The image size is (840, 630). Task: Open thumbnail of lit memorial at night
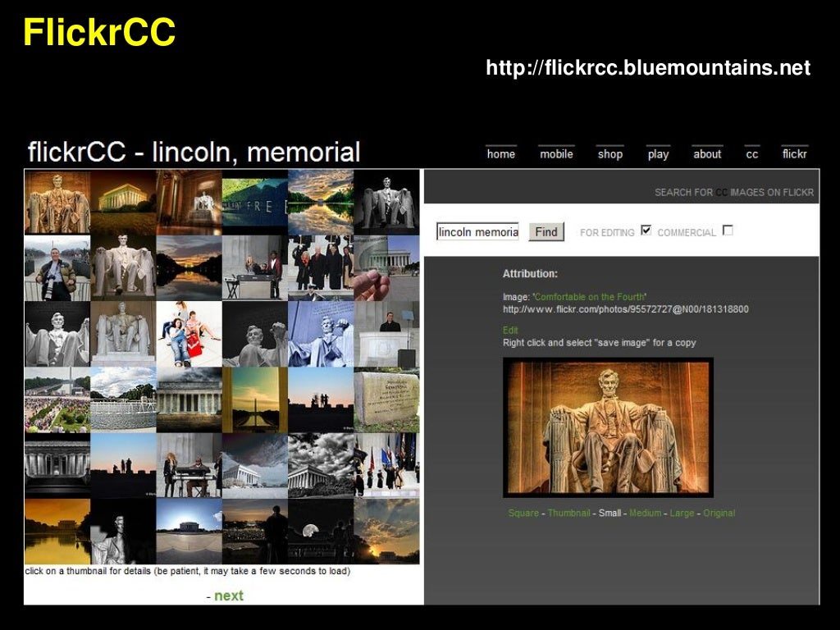tap(123, 203)
